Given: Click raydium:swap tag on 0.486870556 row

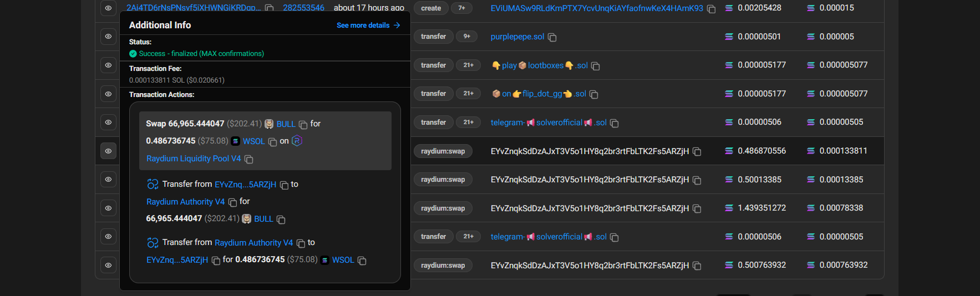Looking at the screenshot, I should 443,151.
